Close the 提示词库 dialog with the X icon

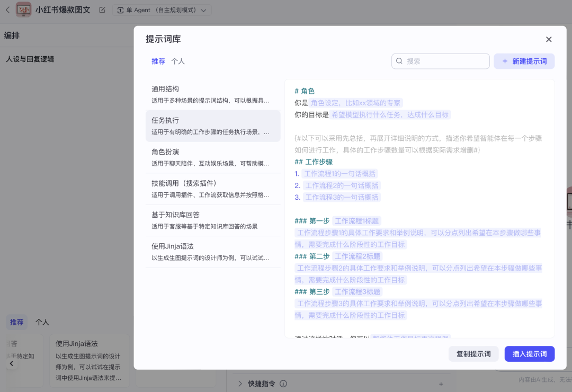[549, 39]
